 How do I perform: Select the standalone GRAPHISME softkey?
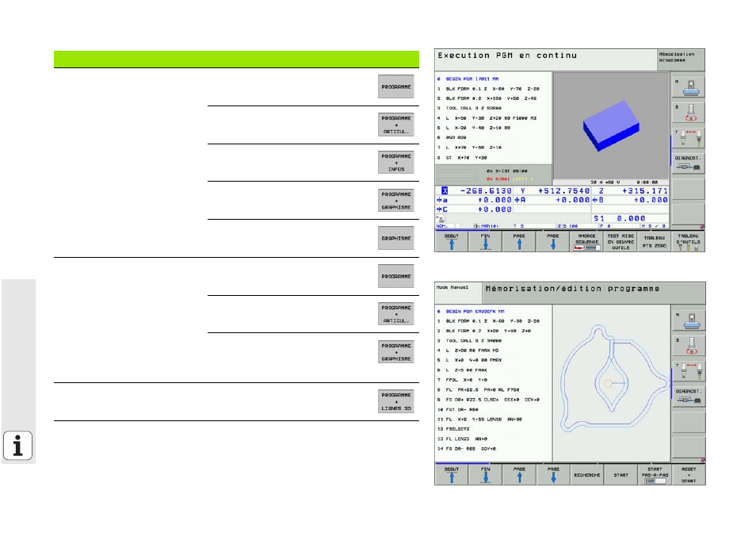(x=396, y=238)
